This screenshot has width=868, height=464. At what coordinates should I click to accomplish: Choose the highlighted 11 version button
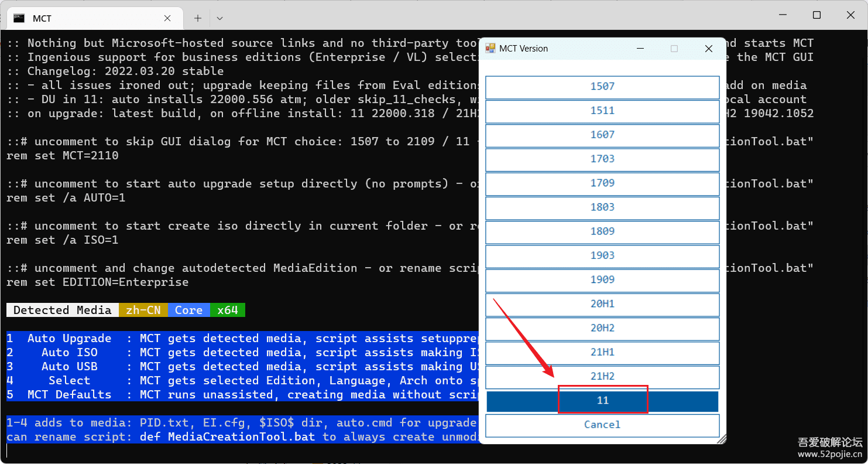point(602,401)
